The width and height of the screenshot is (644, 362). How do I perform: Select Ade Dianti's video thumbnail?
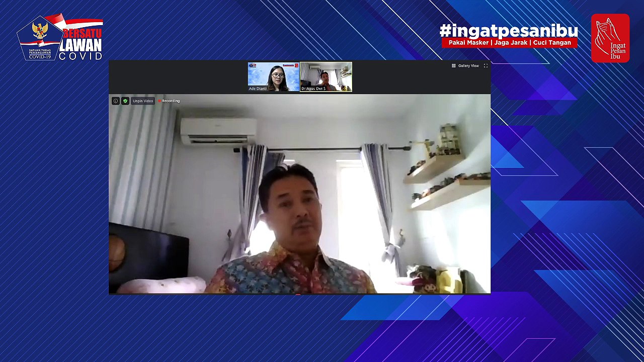274,77
